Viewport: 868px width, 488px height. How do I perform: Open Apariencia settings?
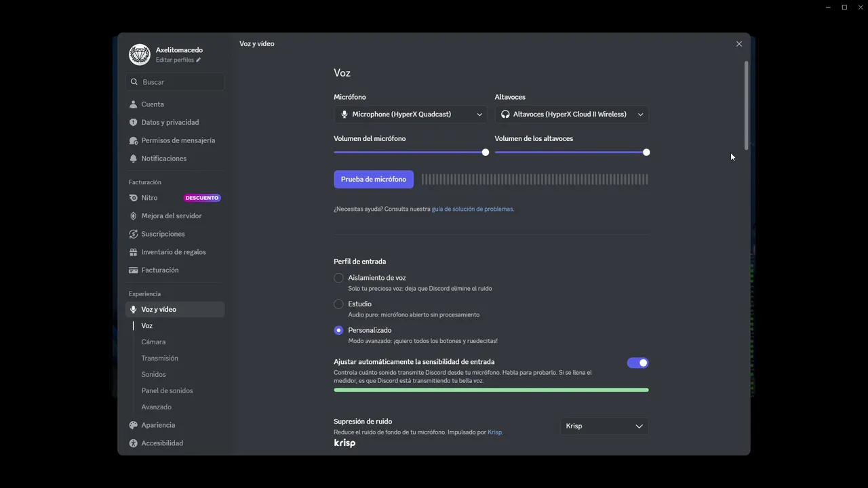point(175,425)
